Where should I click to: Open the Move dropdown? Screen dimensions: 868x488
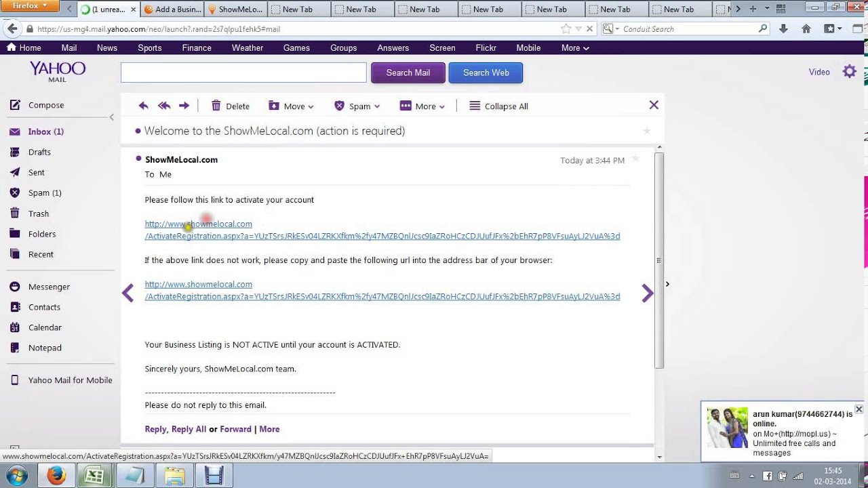pyautogui.click(x=291, y=106)
